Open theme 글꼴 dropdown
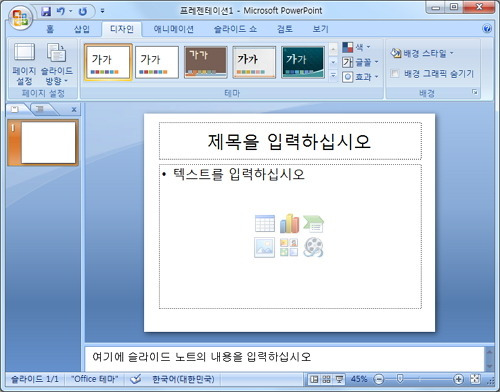The image size is (500, 392). click(x=360, y=62)
